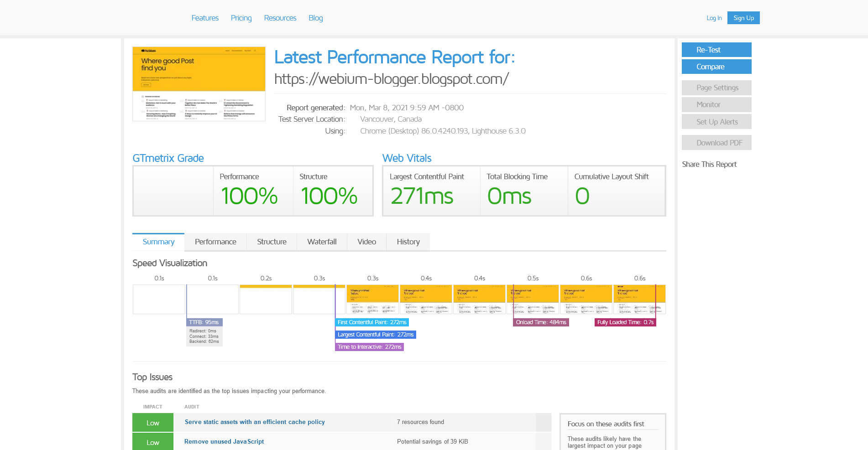Viewport: 868px width, 450px height.
Task: Open the Pricing page from the navbar
Action: pyautogui.click(x=241, y=18)
